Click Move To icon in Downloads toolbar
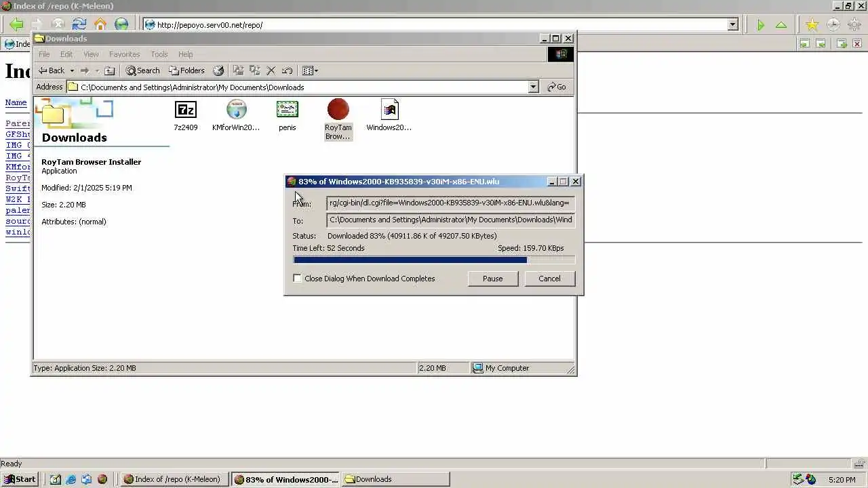The width and height of the screenshot is (868, 488). (x=238, y=70)
